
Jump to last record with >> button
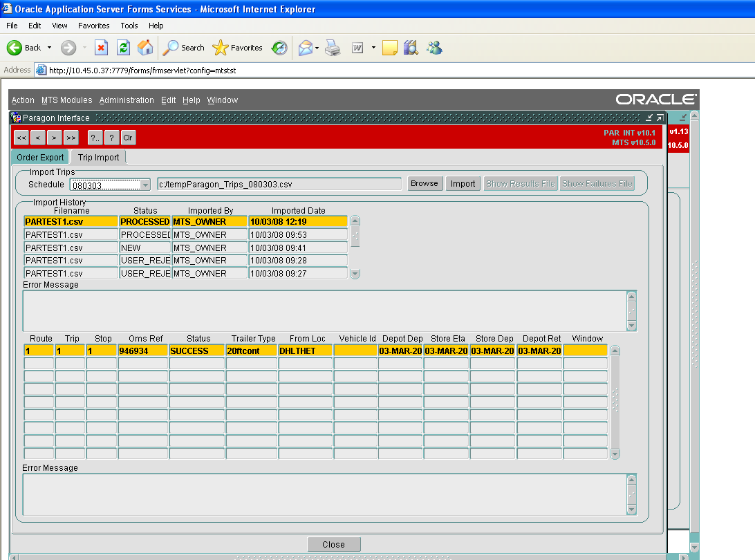tap(71, 138)
